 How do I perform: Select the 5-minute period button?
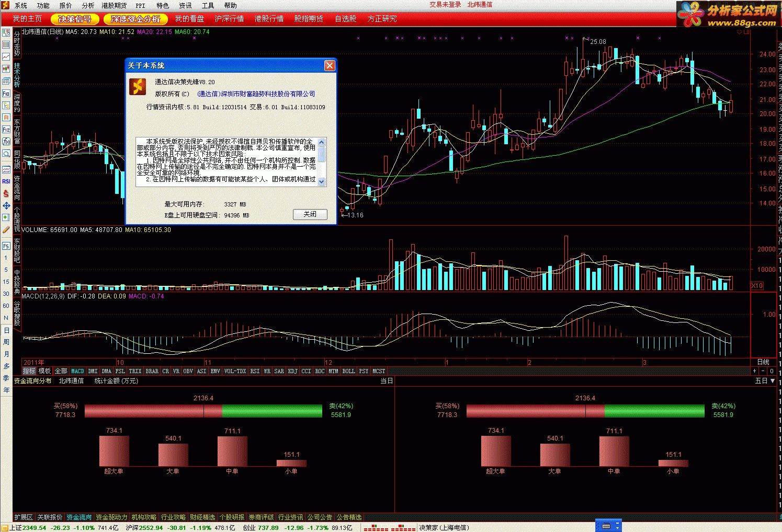tap(6, 270)
